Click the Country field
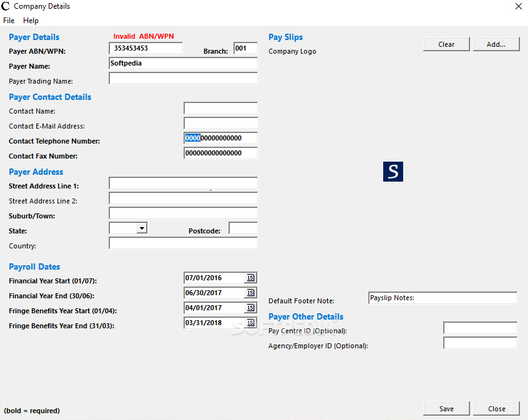 click(183, 243)
